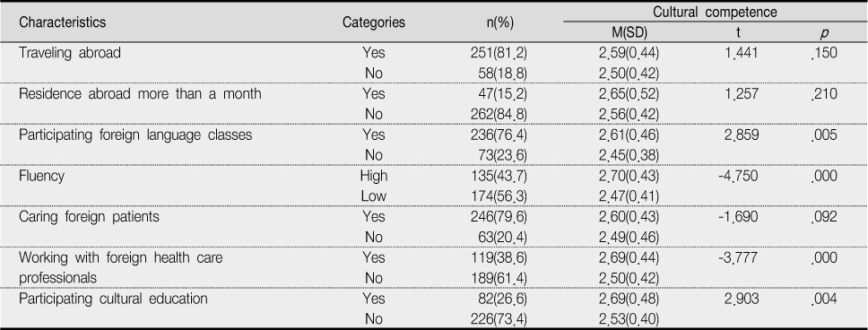This screenshot has width=868, height=330.
Task: Click Residence abroad more than a month
Action: pos(140,93)
